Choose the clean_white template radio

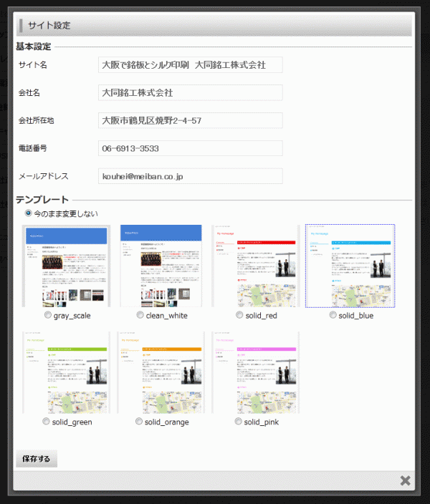[x=140, y=315]
